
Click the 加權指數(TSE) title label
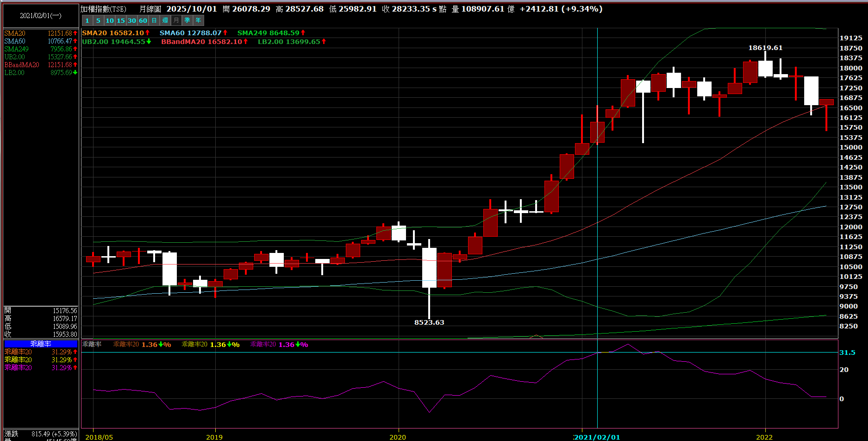pos(104,9)
